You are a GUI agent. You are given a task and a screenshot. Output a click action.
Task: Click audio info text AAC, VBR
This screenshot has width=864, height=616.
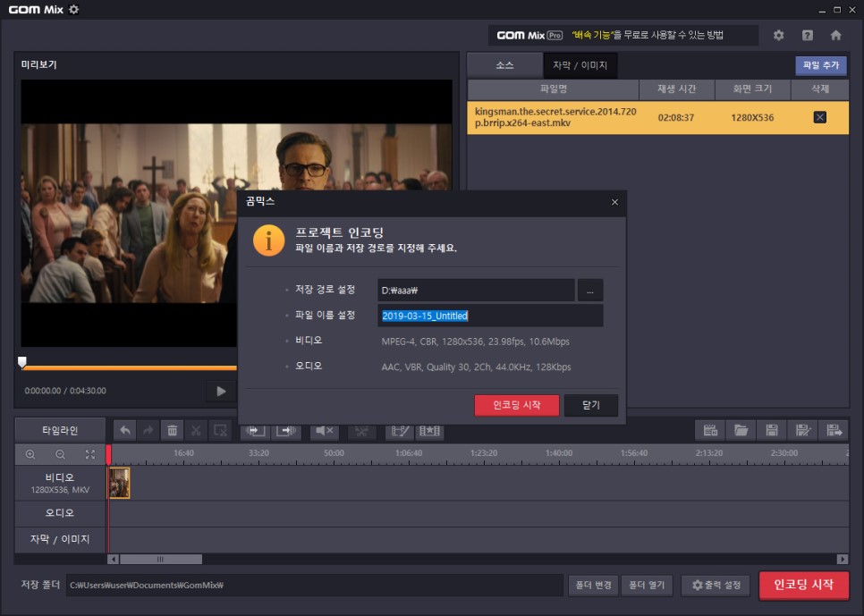476,367
